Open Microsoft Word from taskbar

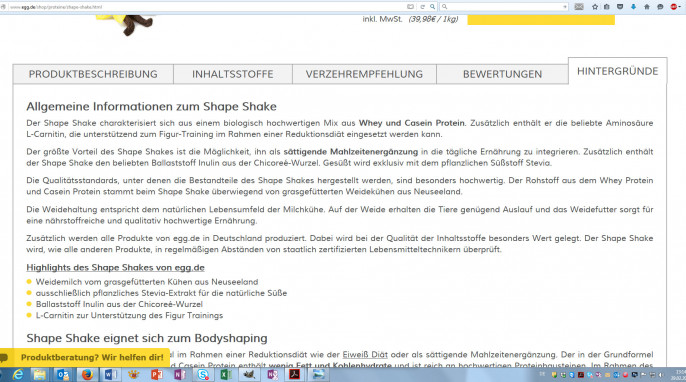tap(110, 375)
